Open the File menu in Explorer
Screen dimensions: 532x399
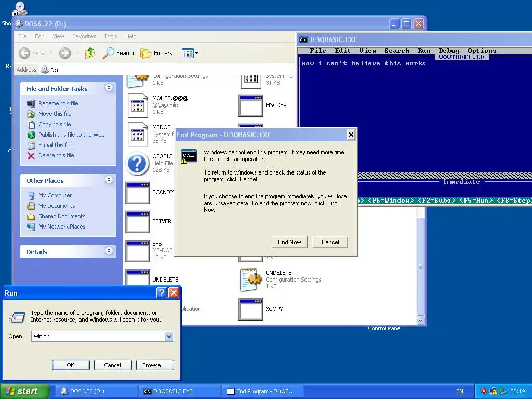(22, 36)
